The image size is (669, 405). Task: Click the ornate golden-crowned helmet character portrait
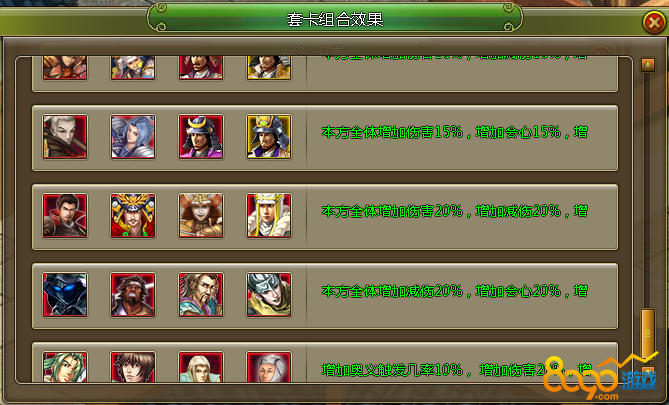[133, 216]
